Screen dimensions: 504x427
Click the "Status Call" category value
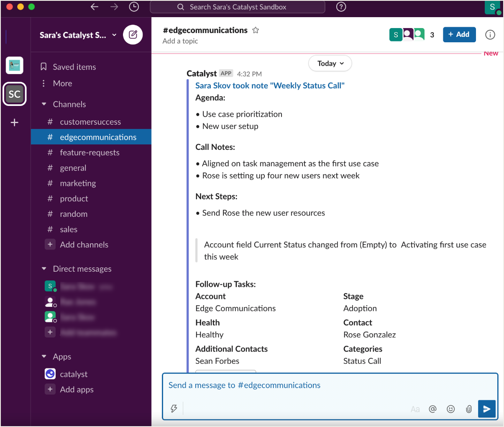click(362, 361)
